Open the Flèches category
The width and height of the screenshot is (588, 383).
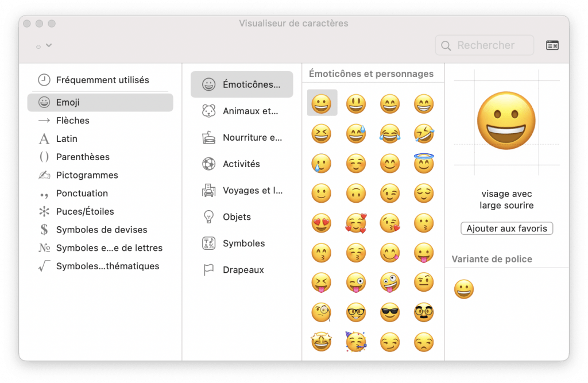(100, 121)
